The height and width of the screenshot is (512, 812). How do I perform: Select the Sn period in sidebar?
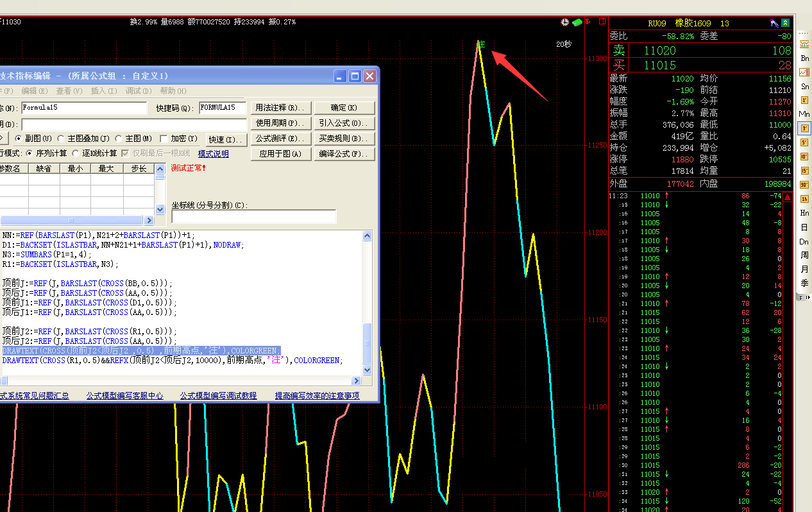click(x=804, y=86)
